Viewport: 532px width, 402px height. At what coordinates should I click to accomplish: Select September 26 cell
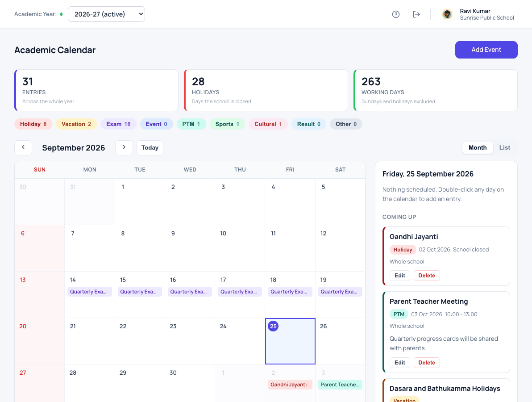340,341
